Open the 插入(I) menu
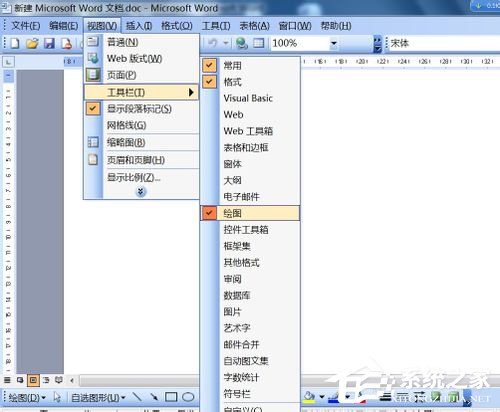500x412 pixels. tap(139, 26)
